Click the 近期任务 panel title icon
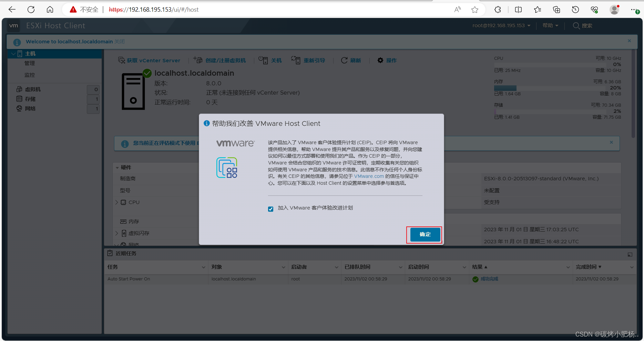The width and height of the screenshot is (644, 341). 110,253
